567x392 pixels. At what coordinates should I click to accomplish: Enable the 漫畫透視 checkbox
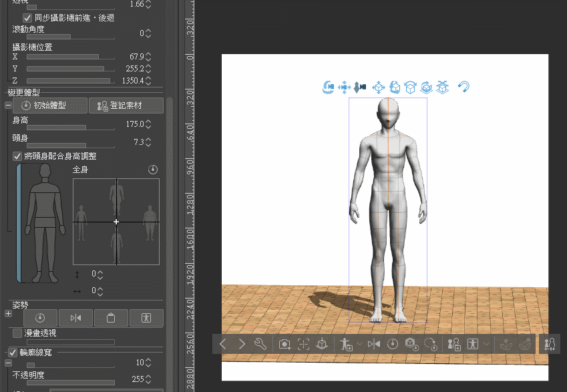coord(17,333)
